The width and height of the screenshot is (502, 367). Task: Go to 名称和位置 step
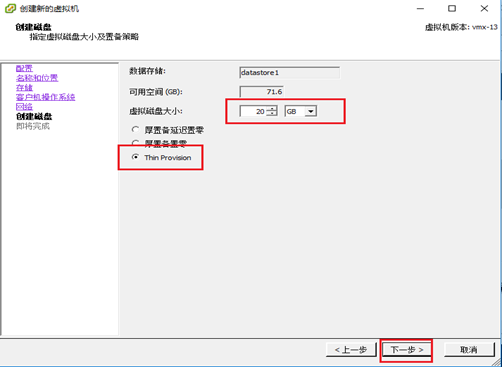click(37, 78)
